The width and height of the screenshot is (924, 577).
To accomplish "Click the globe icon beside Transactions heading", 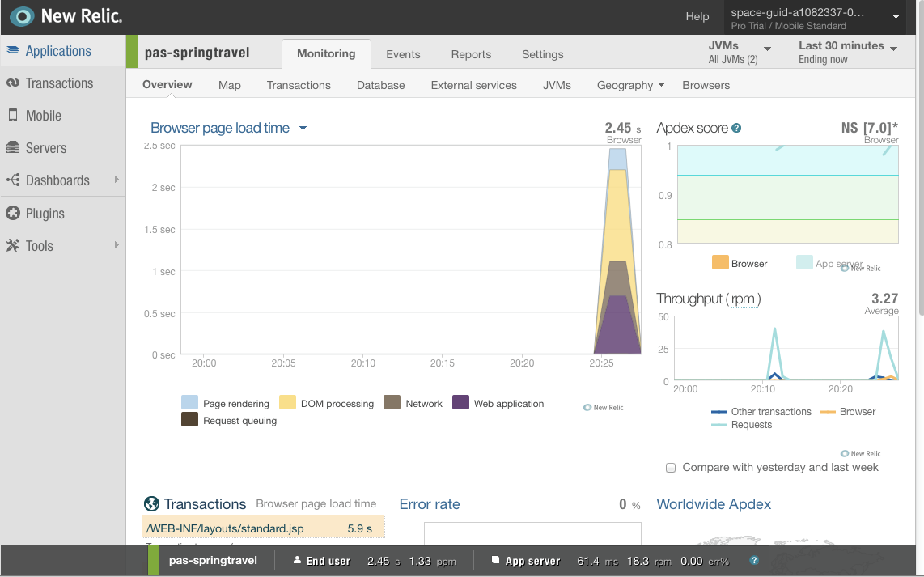I will 151,504.
